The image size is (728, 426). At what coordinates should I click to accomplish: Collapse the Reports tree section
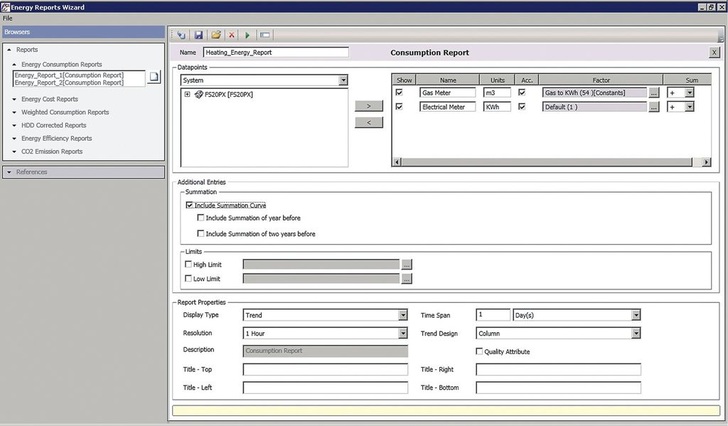click(x=9, y=50)
